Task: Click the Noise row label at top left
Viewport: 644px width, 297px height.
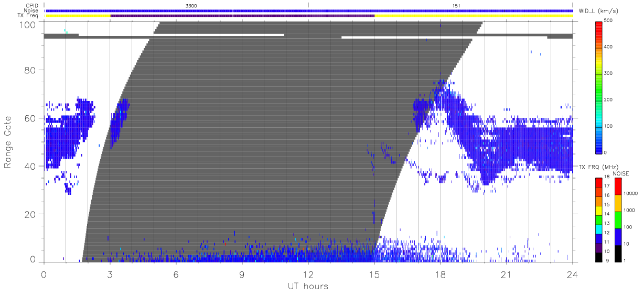Action: [32, 10]
